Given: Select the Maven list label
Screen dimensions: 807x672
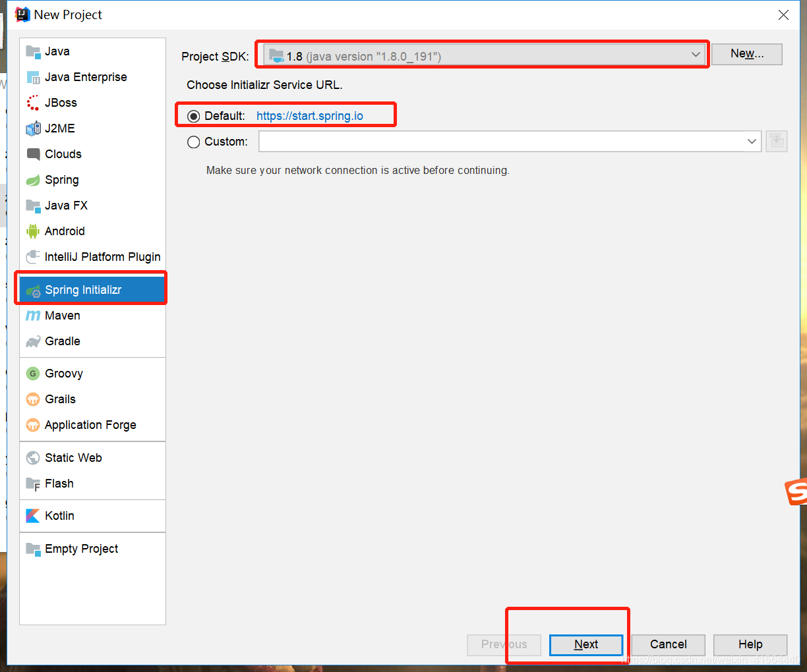Looking at the screenshot, I should pos(63,316).
